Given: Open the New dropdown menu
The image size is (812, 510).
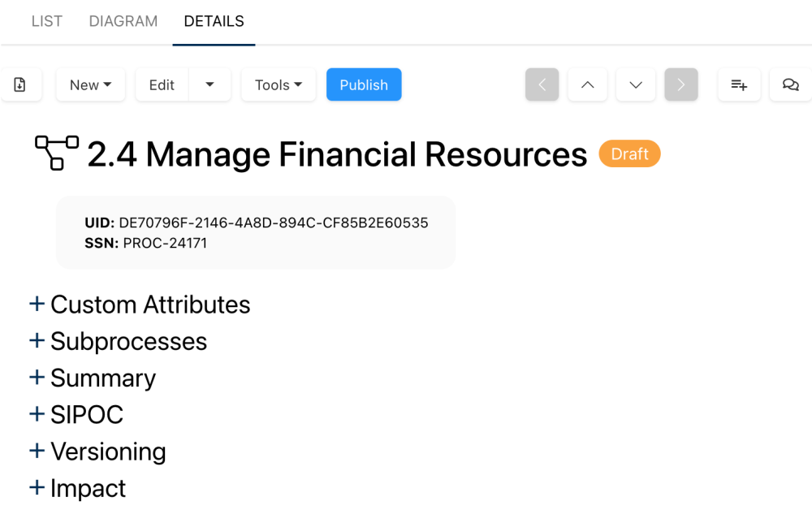Looking at the screenshot, I should 90,84.
